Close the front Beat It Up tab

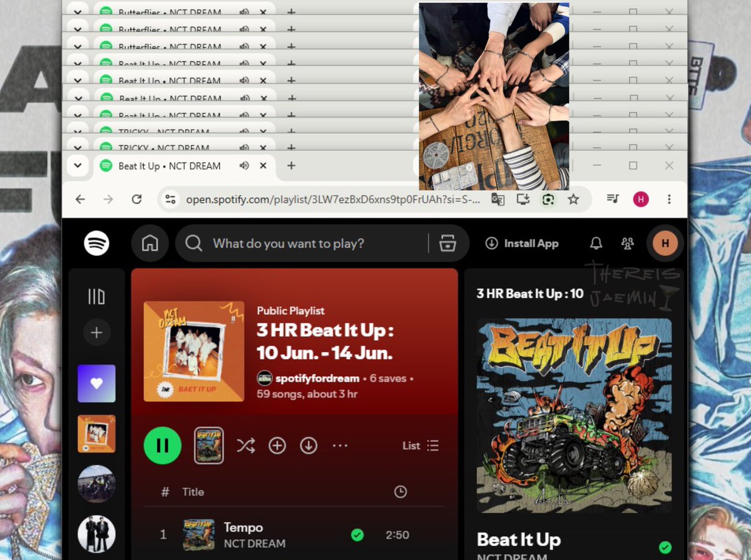click(263, 166)
